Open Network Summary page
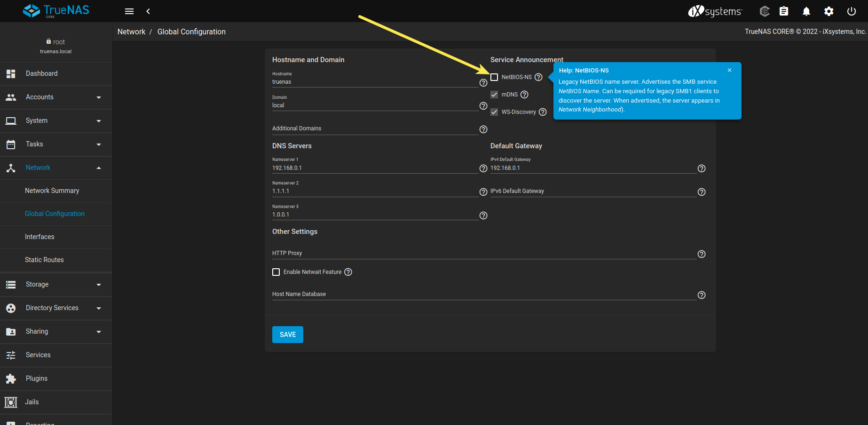Viewport: 868px width, 425px height. click(56, 191)
